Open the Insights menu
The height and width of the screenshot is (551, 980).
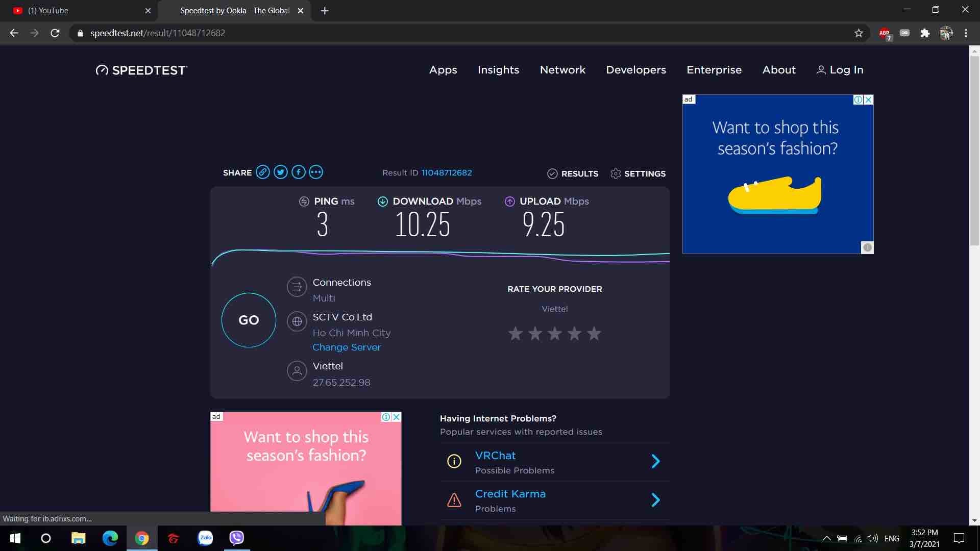498,70
